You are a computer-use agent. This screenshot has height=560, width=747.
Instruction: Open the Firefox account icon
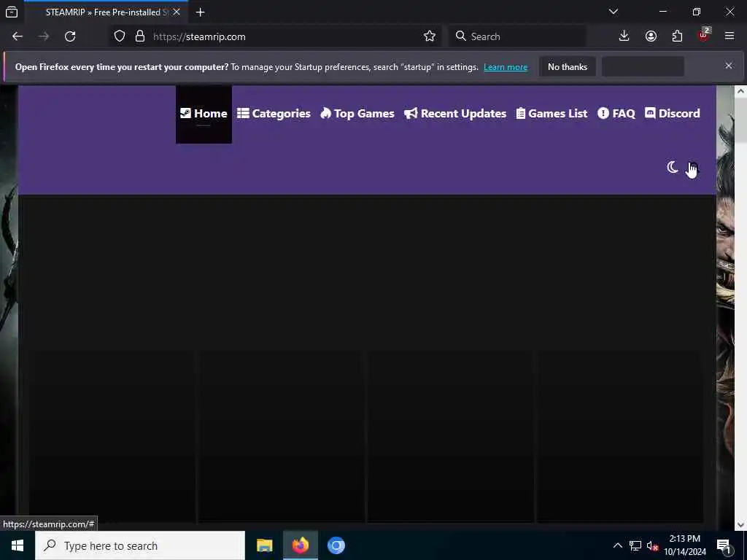pos(651,36)
